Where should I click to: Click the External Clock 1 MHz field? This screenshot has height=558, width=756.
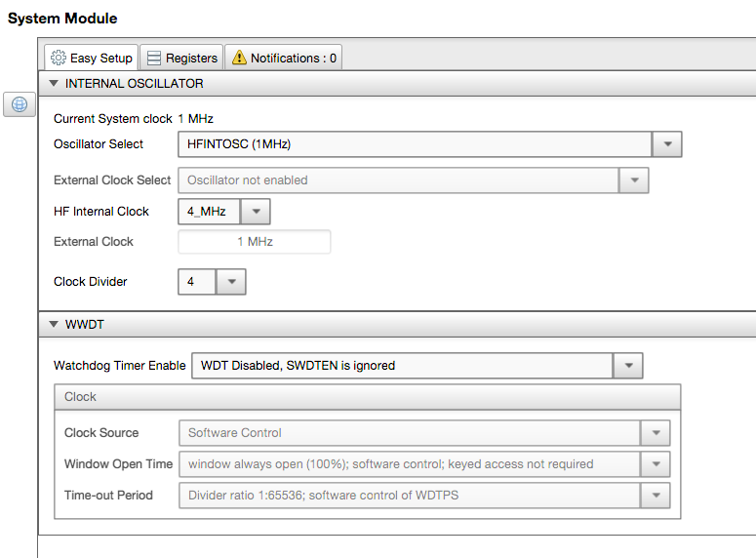click(255, 242)
